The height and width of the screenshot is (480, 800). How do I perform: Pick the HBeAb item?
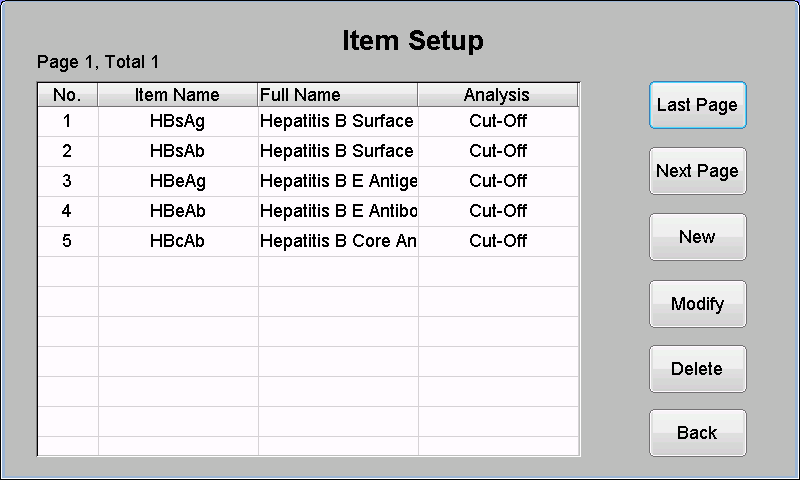coord(177,212)
